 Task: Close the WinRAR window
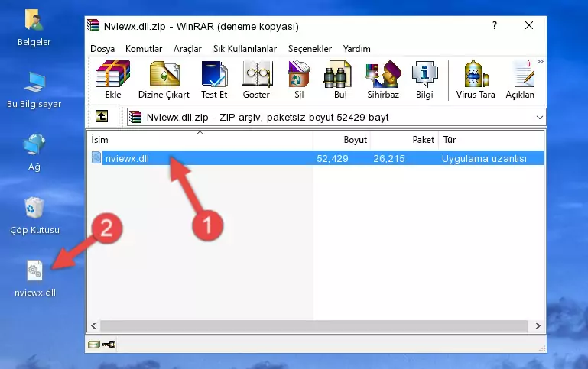pos(529,25)
